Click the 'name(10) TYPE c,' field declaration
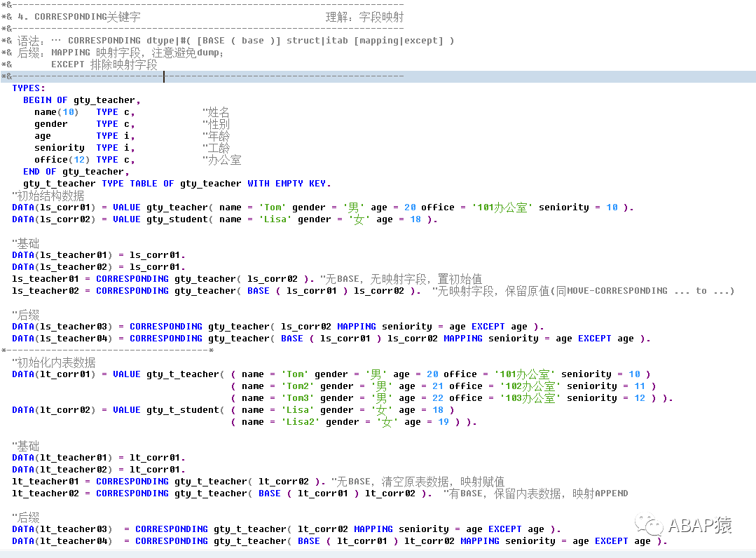The width and height of the screenshot is (756, 558). 84,112
